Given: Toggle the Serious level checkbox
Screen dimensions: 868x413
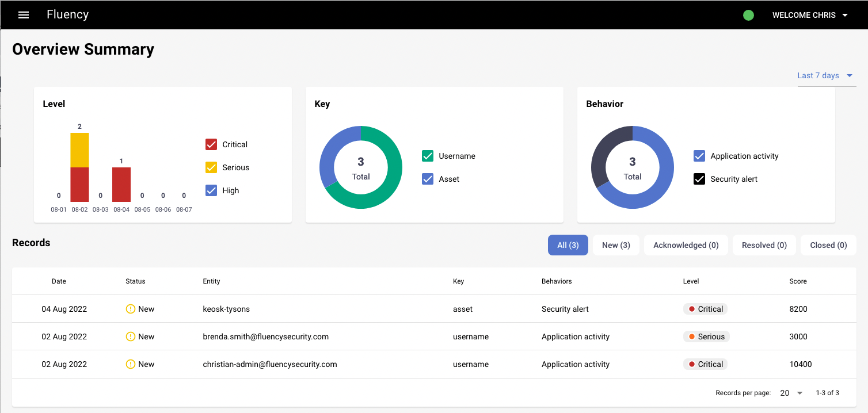Looking at the screenshot, I should (x=211, y=167).
